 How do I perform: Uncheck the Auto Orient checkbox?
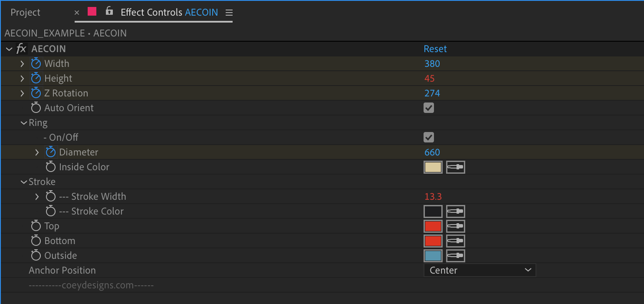coord(429,108)
